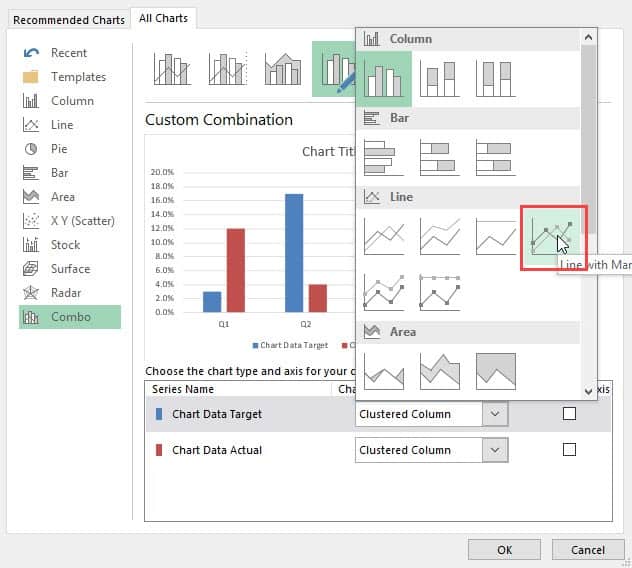Viewport: 632px width, 568px height.
Task: Click Area group header in dropdown
Action: [468, 332]
